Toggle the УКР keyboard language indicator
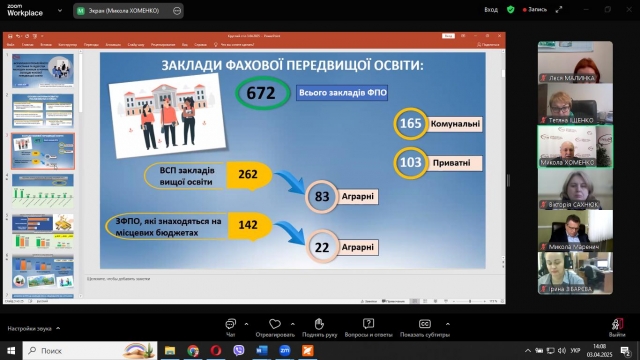The width and height of the screenshot is (640, 360). [x=575, y=351]
